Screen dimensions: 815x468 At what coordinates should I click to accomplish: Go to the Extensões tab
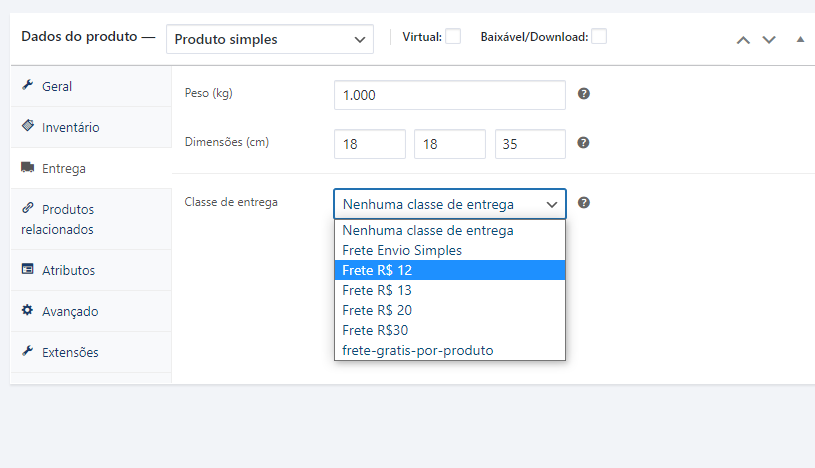click(x=91, y=352)
